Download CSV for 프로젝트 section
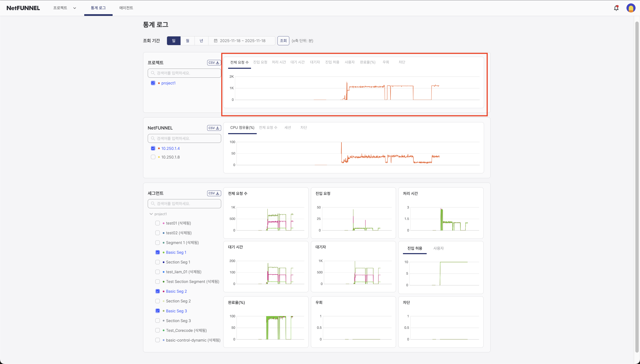The width and height of the screenshot is (640, 364). pyautogui.click(x=214, y=62)
